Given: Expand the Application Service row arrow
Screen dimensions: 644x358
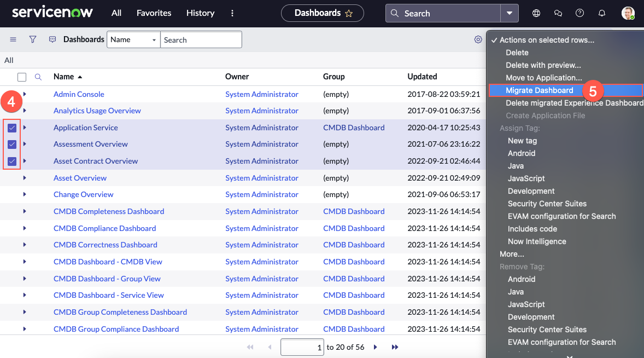Looking at the screenshot, I should click(25, 128).
